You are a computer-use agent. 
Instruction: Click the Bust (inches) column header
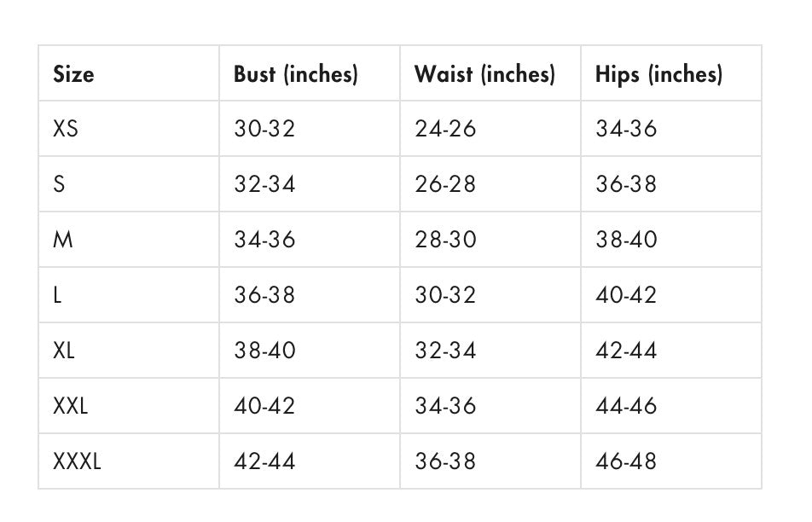295,74
